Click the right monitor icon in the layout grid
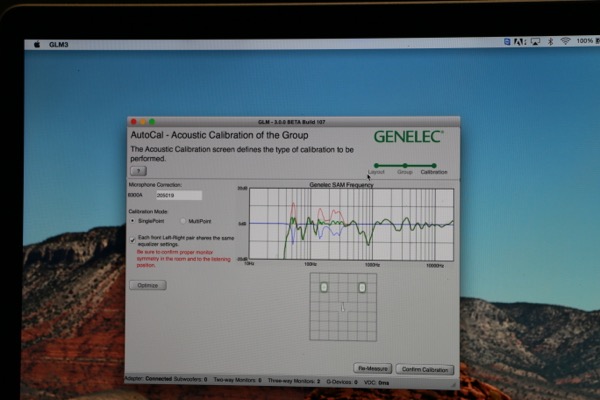 click(x=362, y=287)
